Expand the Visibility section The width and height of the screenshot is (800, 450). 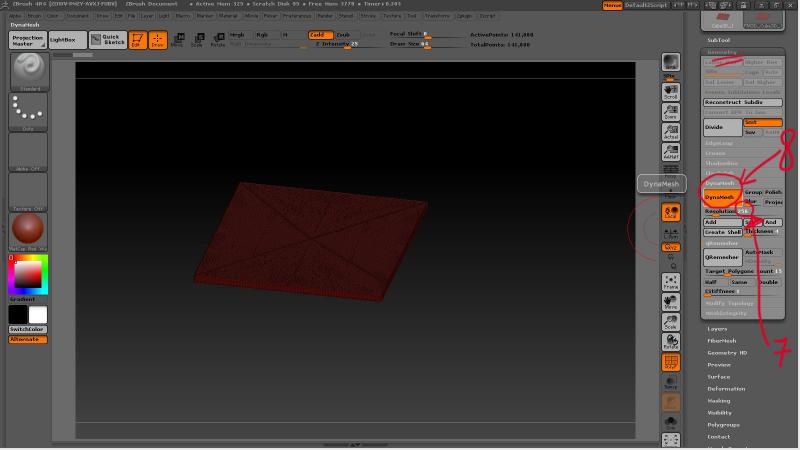click(719, 413)
